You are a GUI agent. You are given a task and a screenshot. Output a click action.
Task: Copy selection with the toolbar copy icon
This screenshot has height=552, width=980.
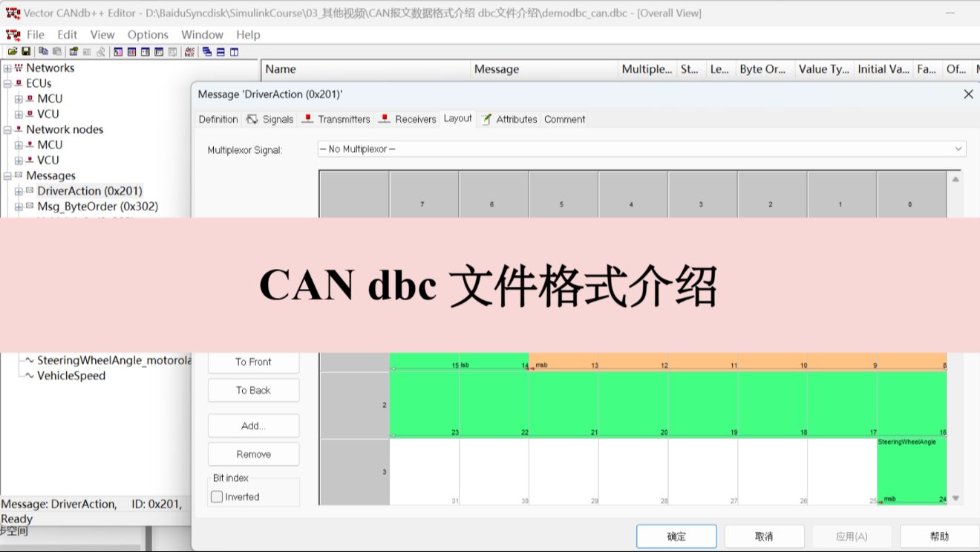(43, 51)
